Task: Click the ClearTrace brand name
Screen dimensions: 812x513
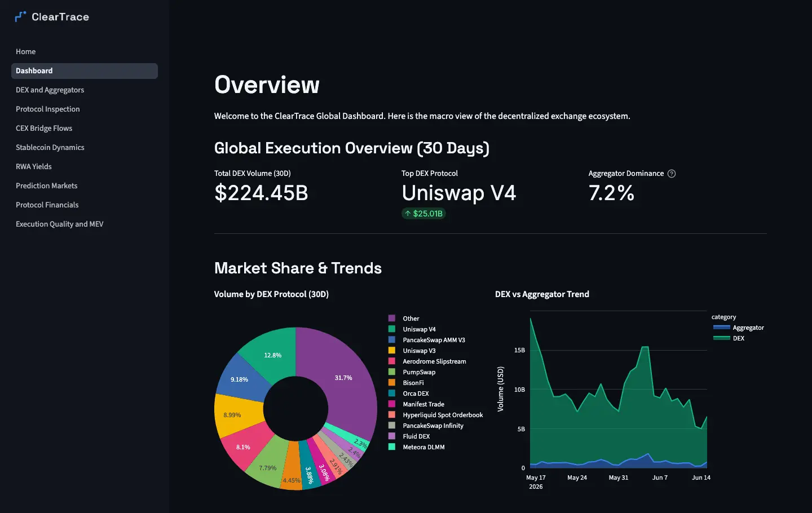Action: coord(60,17)
